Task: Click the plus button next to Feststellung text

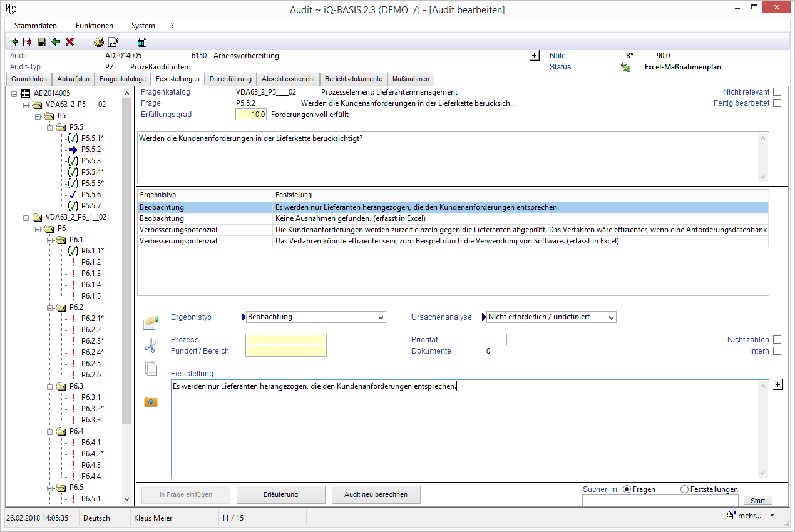Action: (x=777, y=384)
